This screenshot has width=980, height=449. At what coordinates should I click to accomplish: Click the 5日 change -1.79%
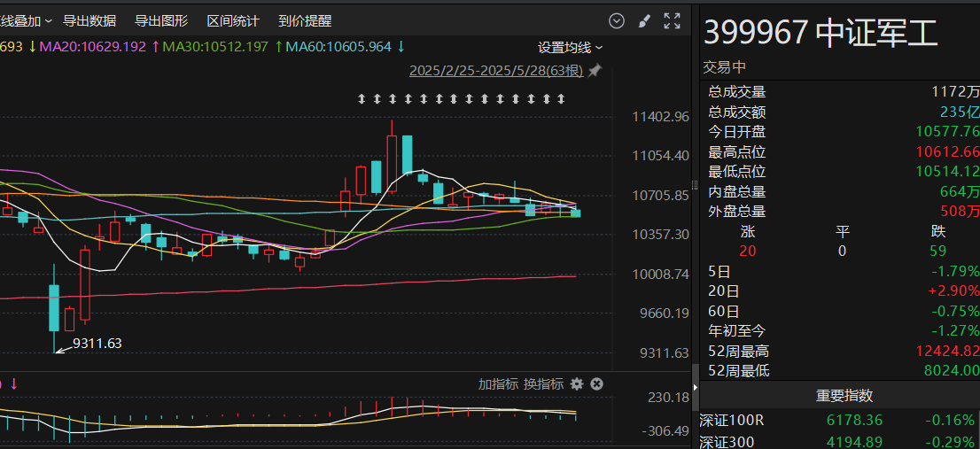955,271
